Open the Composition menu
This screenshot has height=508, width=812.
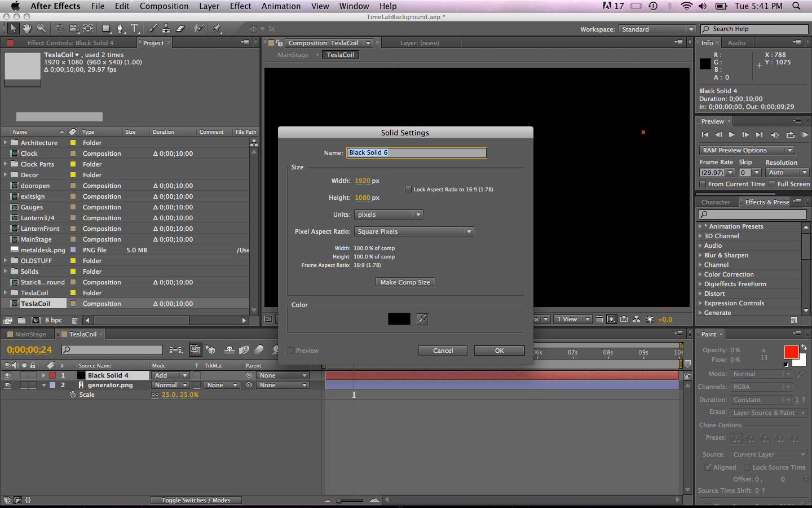point(164,6)
